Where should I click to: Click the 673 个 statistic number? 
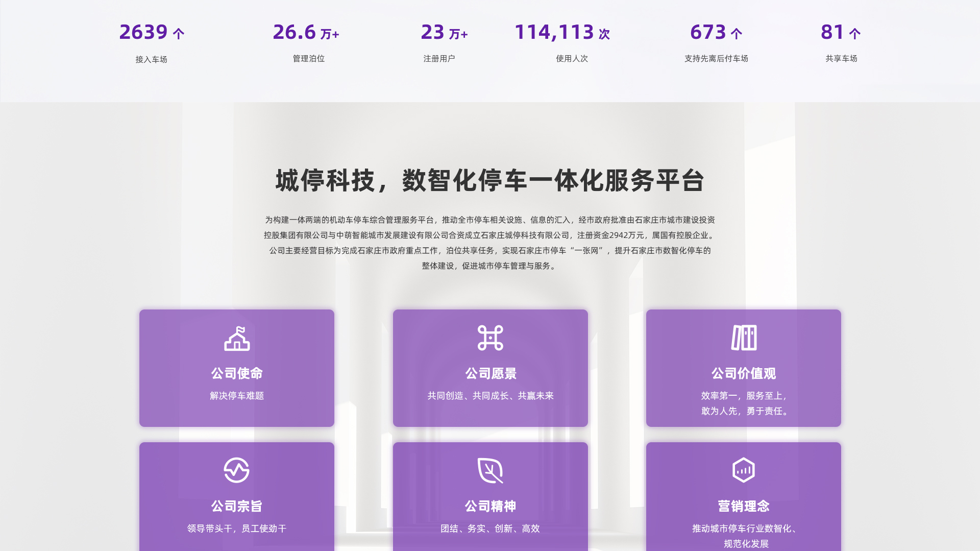pos(716,32)
